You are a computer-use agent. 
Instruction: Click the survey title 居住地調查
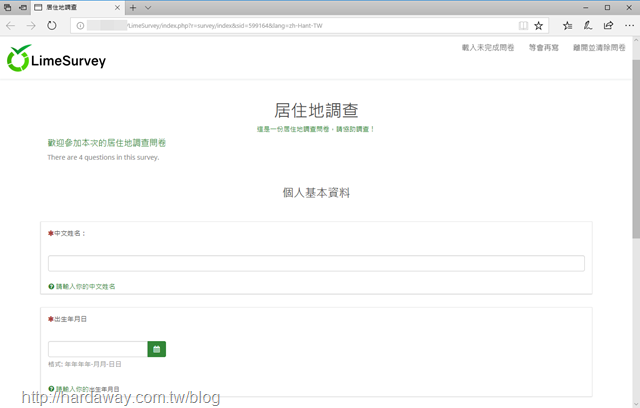tap(316, 111)
